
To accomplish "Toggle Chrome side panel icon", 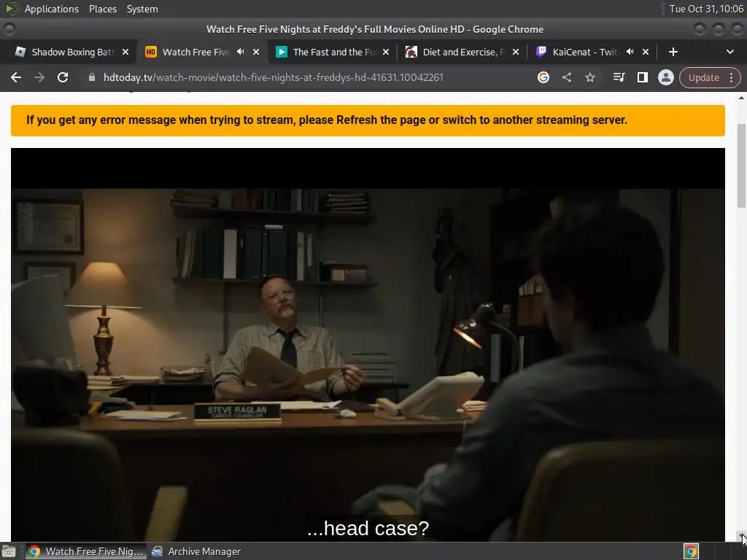I will pos(642,77).
